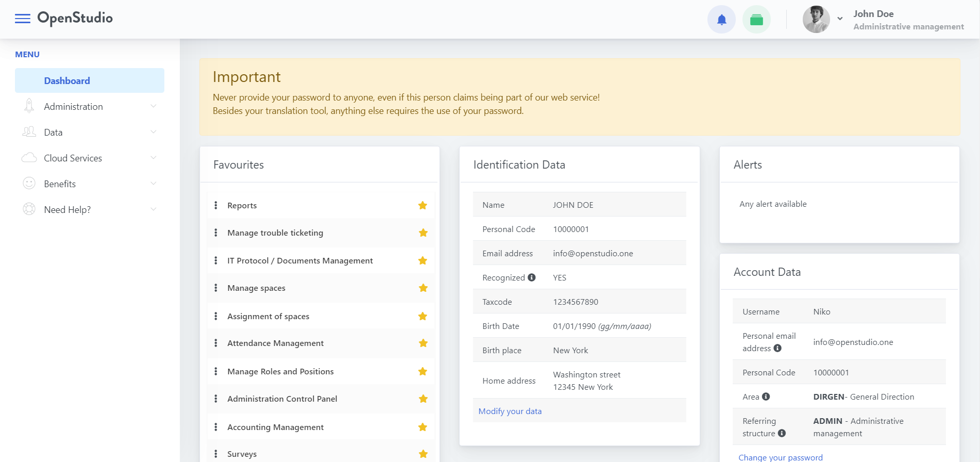This screenshot has width=980, height=462.
Task: Remove Accounting Management from favourites via star
Action: click(423, 427)
